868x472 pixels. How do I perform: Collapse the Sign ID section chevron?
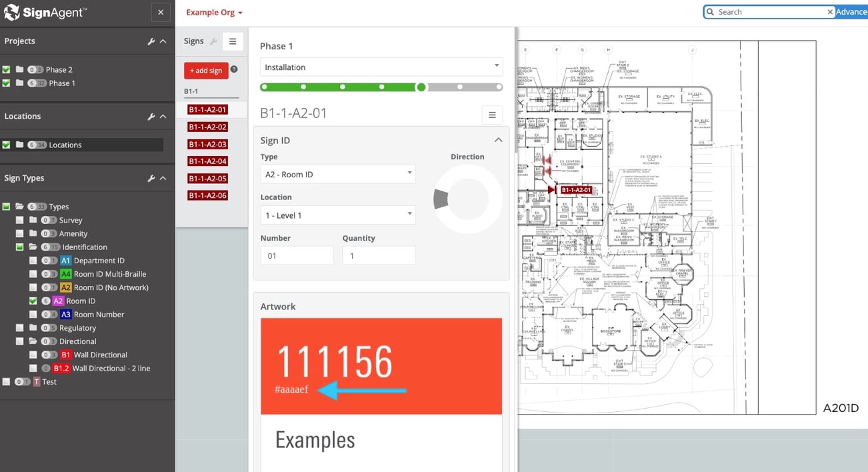click(497, 140)
